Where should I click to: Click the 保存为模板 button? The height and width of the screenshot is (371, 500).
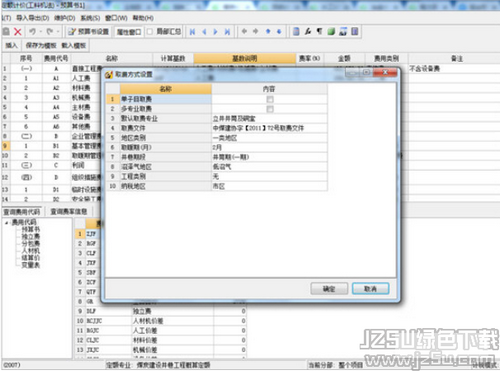click(x=41, y=45)
